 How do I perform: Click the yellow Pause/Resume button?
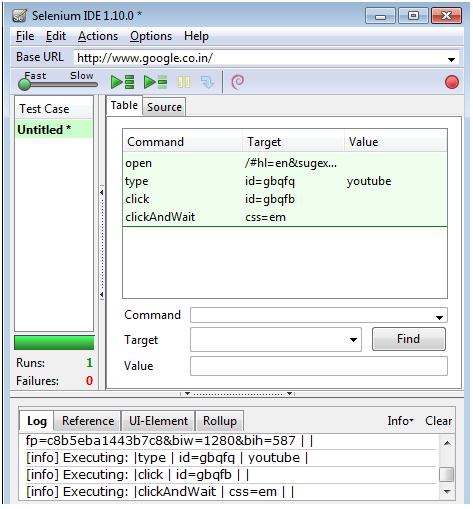[x=184, y=82]
